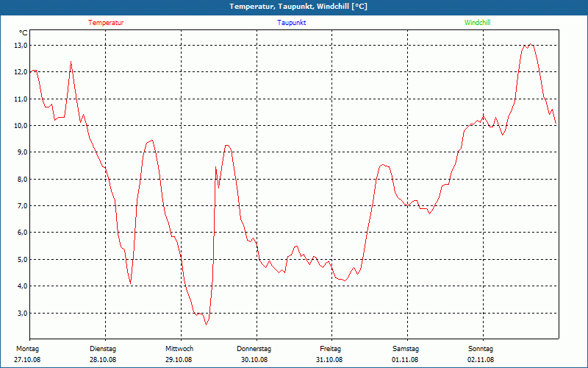Image resolution: width=588 pixels, height=368 pixels.
Task: Click the °C axis unit label
Action: (x=24, y=33)
